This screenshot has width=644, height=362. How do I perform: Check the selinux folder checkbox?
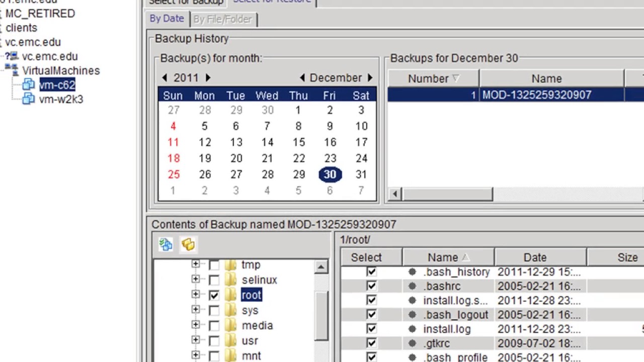pos(214,280)
